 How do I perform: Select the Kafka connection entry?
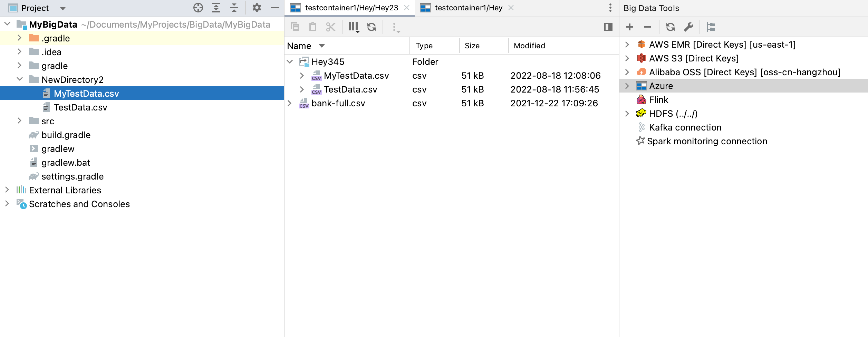point(685,127)
